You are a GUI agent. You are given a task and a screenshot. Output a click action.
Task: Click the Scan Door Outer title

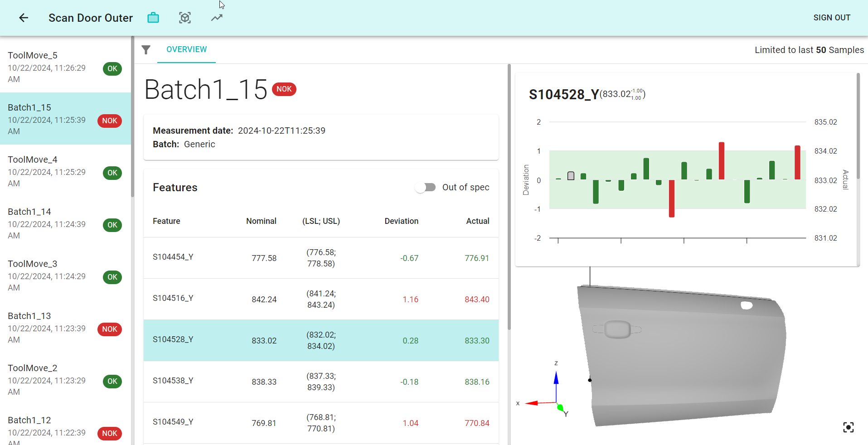(x=90, y=18)
